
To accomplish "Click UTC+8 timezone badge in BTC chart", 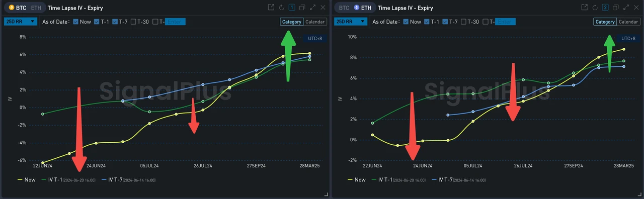I will coord(314,38).
